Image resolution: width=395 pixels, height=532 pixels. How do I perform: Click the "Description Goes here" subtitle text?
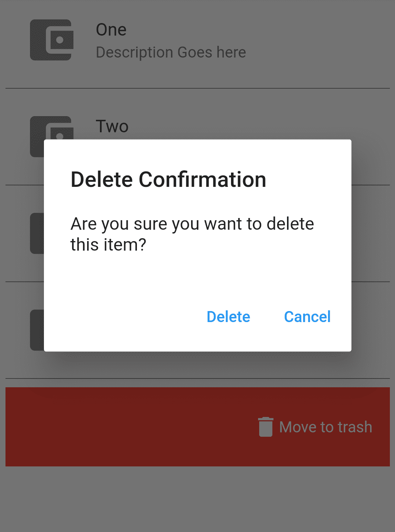click(171, 52)
